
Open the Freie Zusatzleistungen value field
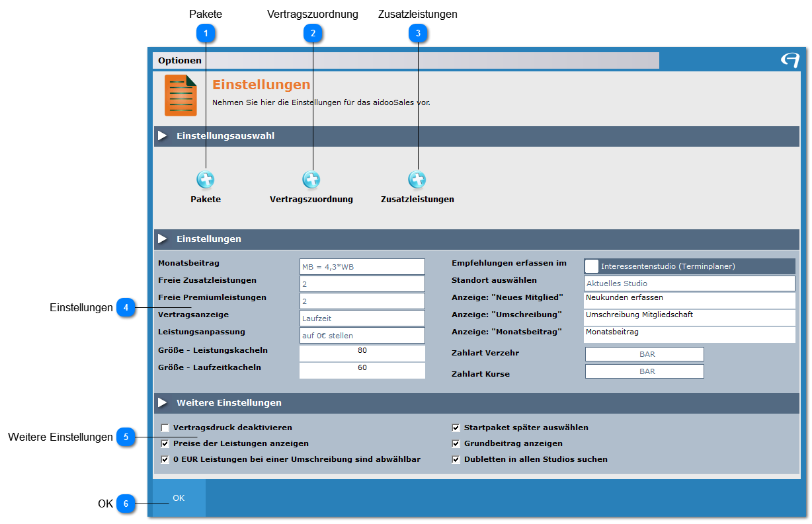pyautogui.click(x=362, y=284)
